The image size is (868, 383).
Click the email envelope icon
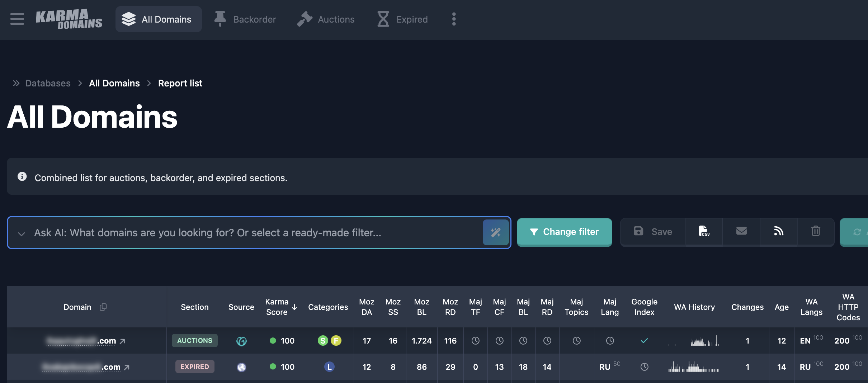point(741,232)
